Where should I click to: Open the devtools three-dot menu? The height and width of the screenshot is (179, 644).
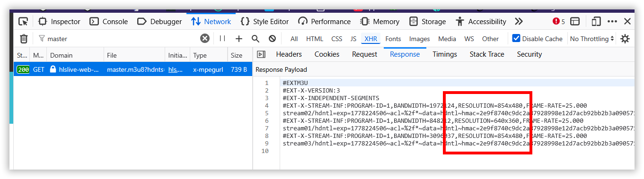pyautogui.click(x=612, y=21)
